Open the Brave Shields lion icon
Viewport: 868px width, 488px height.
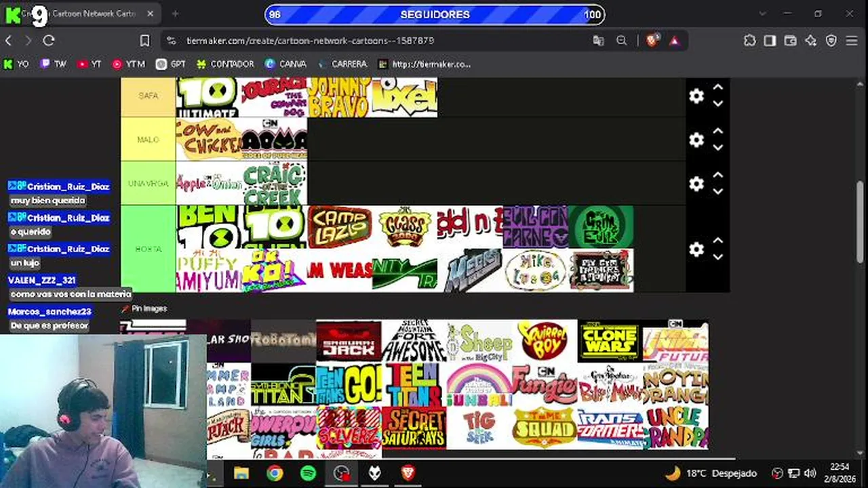coord(652,41)
